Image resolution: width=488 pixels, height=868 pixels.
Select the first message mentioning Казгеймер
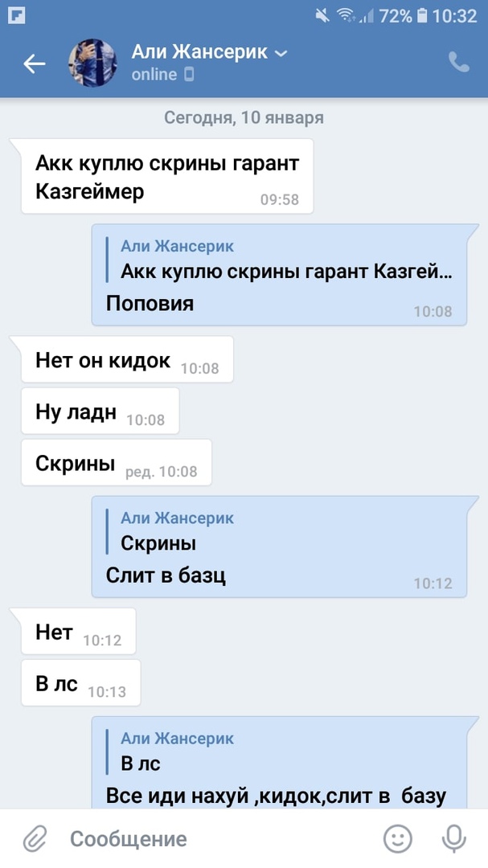pos(167,177)
